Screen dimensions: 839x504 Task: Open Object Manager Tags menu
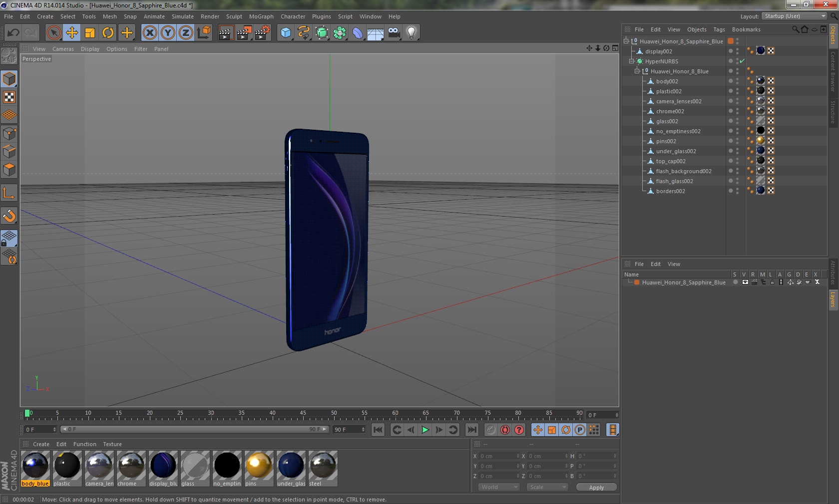point(719,29)
